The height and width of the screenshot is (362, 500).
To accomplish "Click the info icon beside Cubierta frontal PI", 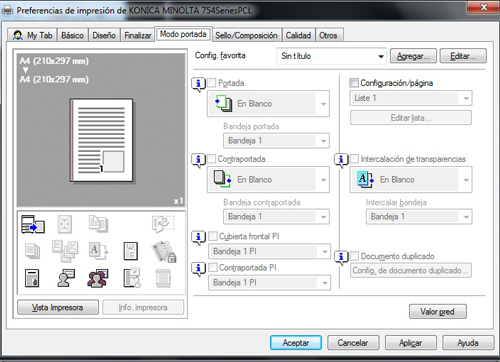I will pyautogui.click(x=199, y=238).
